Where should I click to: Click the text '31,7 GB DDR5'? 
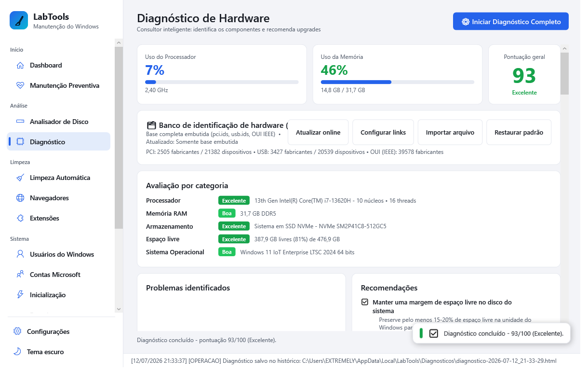(258, 213)
